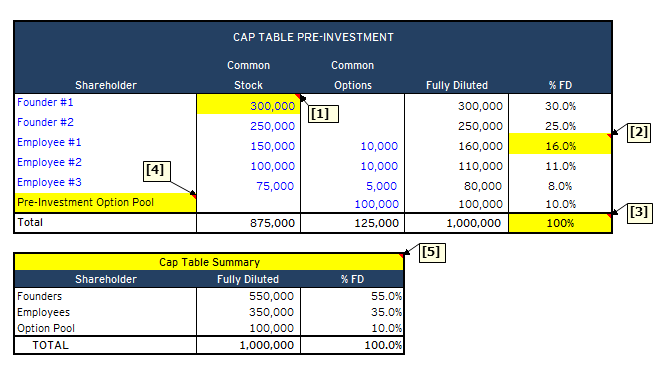Viewport: 665px width, 374px height.
Task: Click the Pre-Investment Option Pool cell
Action: click(x=106, y=203)
